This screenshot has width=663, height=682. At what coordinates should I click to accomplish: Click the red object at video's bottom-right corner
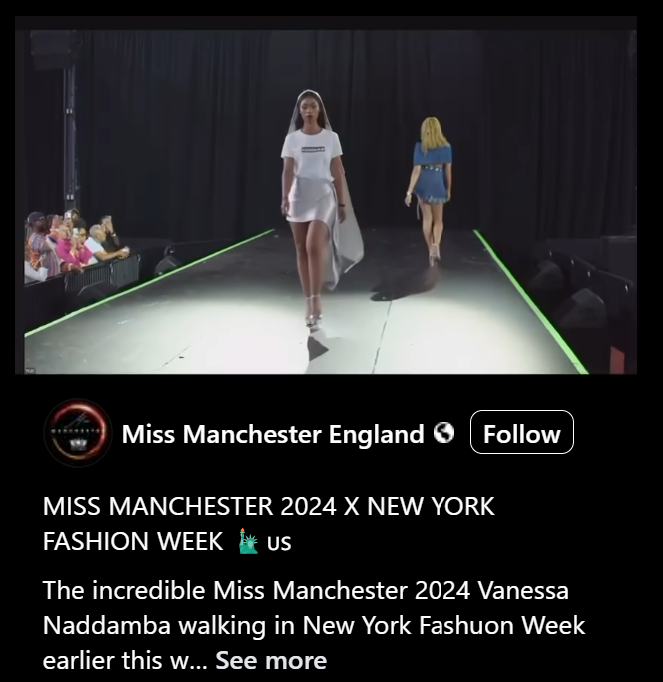(x=617, y=361)
